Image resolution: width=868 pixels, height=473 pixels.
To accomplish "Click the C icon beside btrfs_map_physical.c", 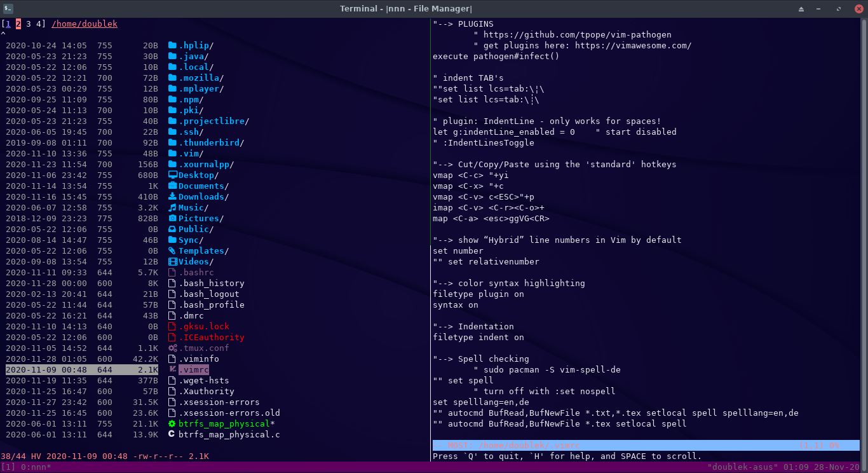I will [x=172, y=435].
